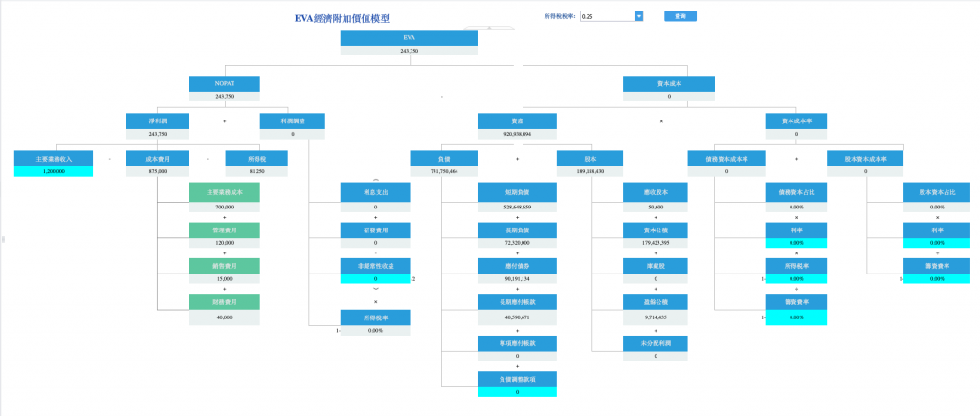Select the 資本公積 node

pos(655,230)
